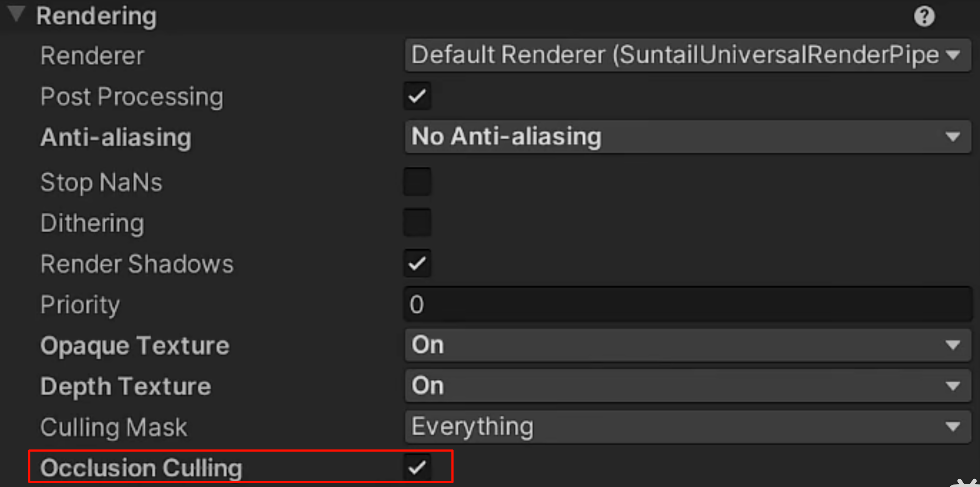Screen dimensions: 980x487
Task: Open the Renderer dropdown
Action: coord(687,55)
